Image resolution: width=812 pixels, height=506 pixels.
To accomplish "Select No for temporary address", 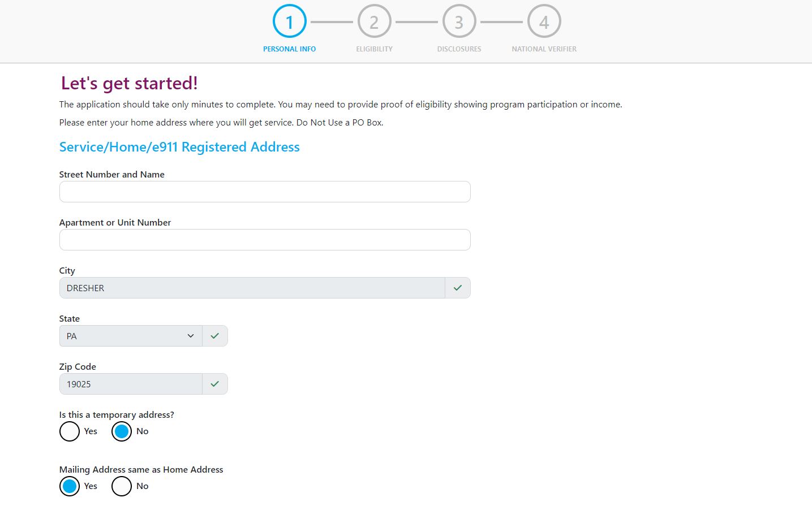I will [122, 431].
